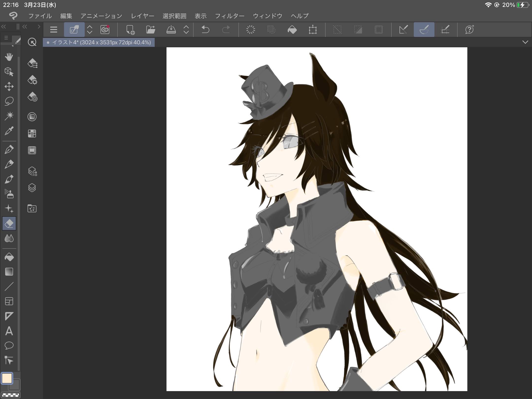Open the 編集 menu
532x399 pixels.
coord(66,16)
